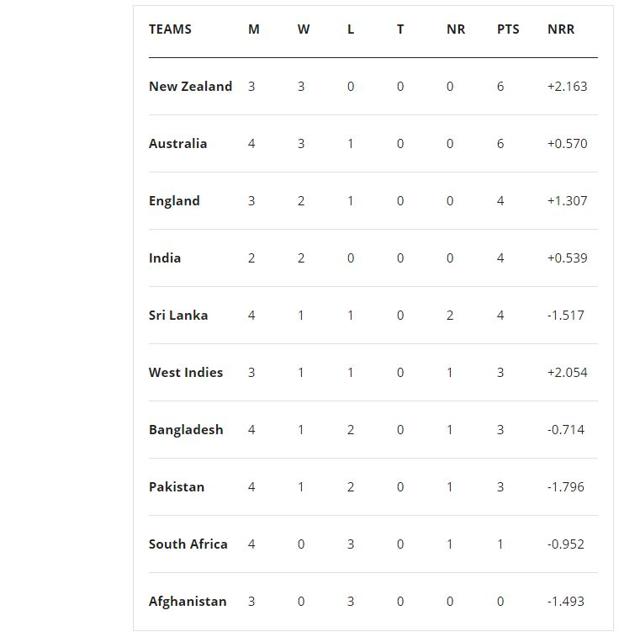Open the New Zealand team name

[x=190, y=87]
